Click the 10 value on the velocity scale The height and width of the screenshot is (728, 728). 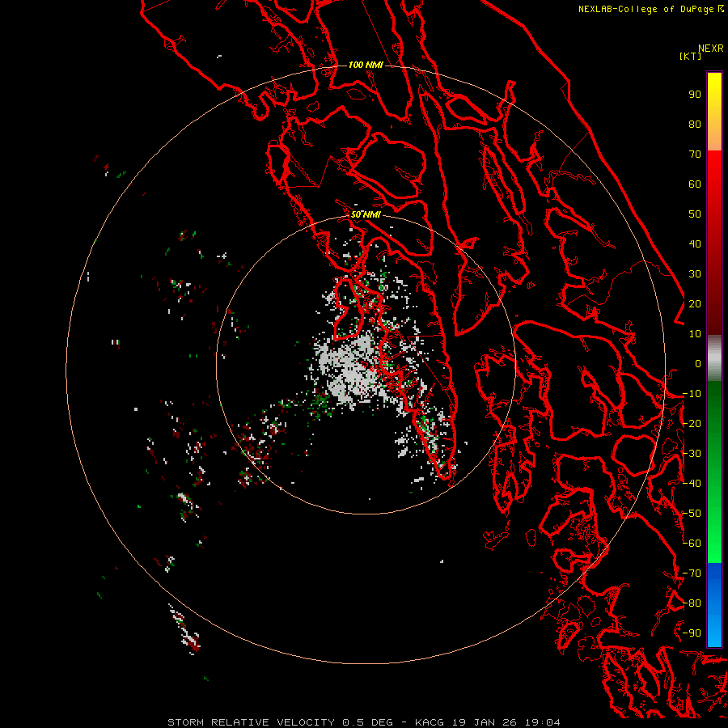(695, 334)
